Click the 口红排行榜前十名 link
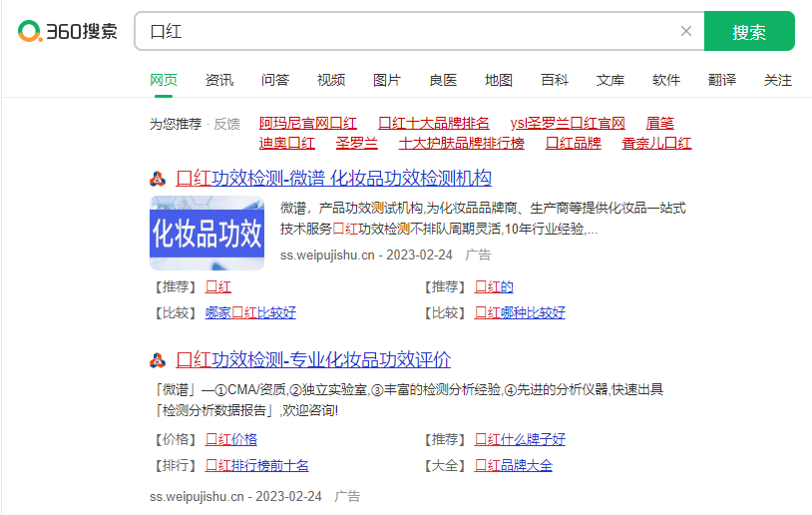This screenshot has height=515, width=812. click(256, 466)
